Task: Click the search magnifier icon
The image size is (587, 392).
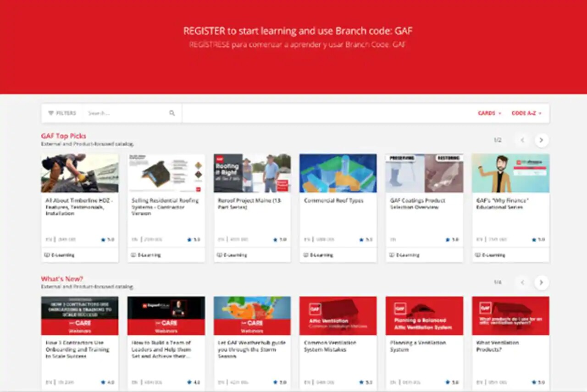Action: click(172, 113)
